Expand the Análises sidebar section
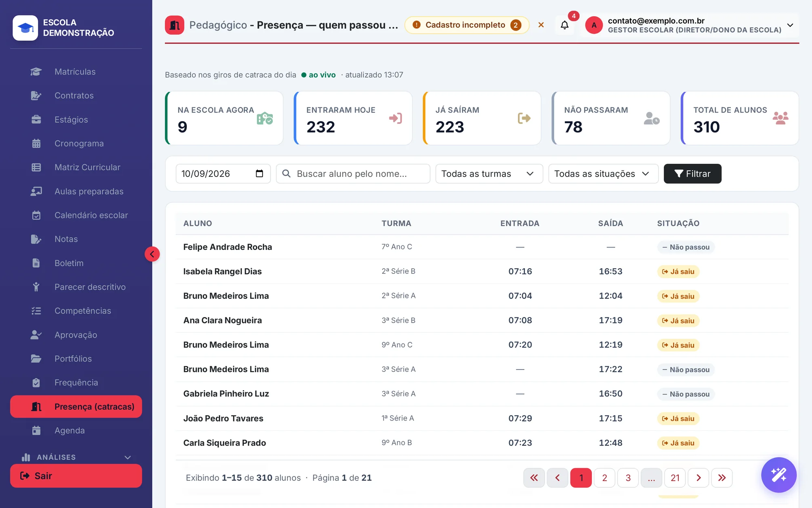 [x=76, y=457]
